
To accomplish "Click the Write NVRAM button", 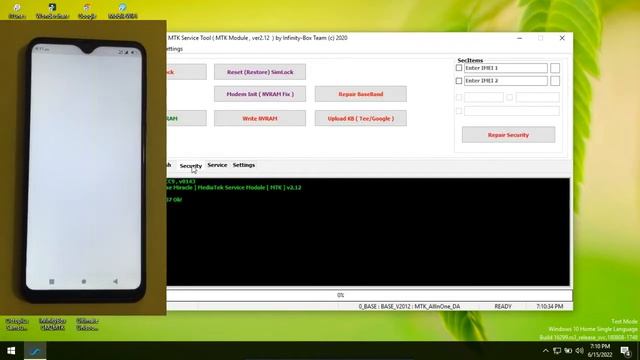I will 260,118.
